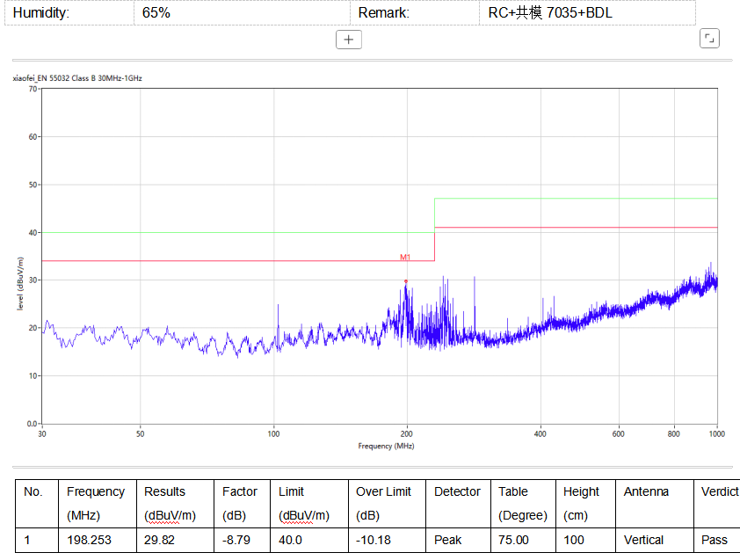Click the expand chart icon at top right

point(709,39)
